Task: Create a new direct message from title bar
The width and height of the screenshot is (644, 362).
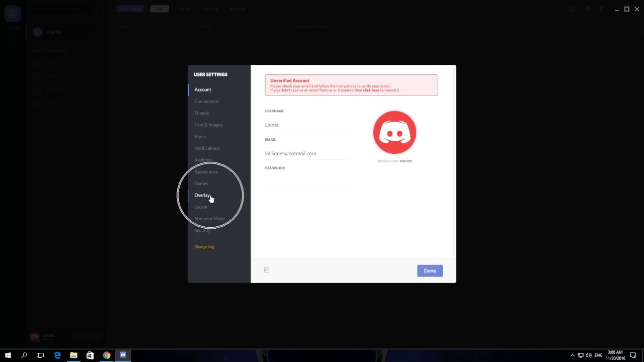Action: 573,9
